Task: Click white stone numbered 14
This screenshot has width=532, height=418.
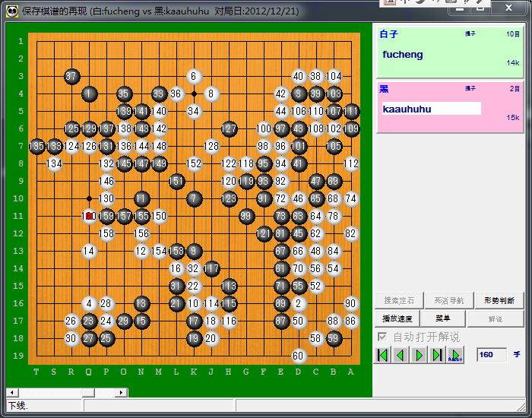Action: click(x=89, y=251)
